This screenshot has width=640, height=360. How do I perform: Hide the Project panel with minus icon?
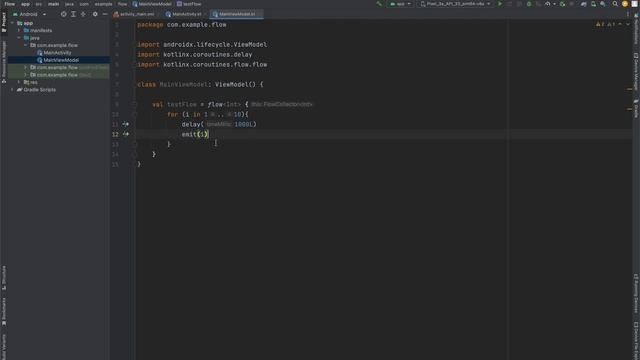click(x=105, y=14)
